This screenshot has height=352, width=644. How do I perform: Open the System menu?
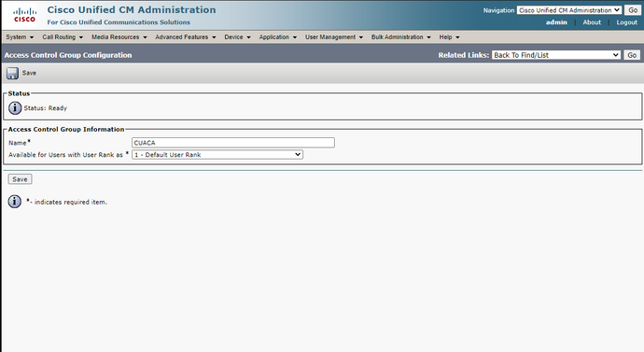20,37
